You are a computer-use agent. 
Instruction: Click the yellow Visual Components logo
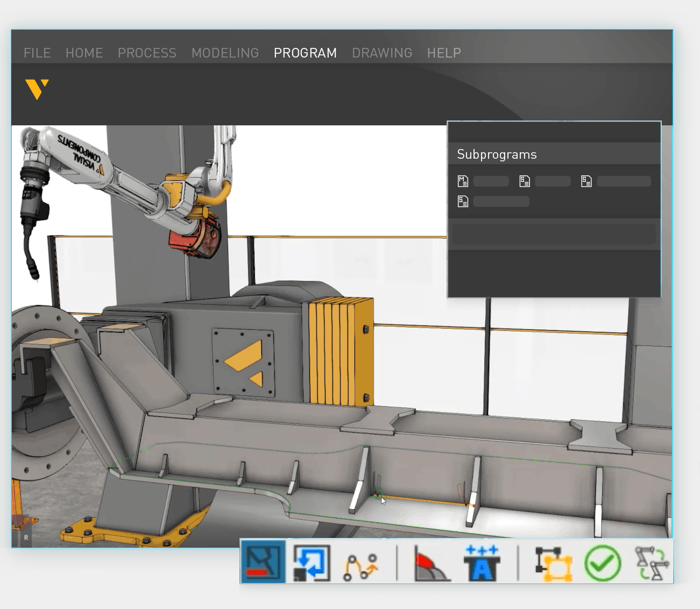click(x=37, y=89)
